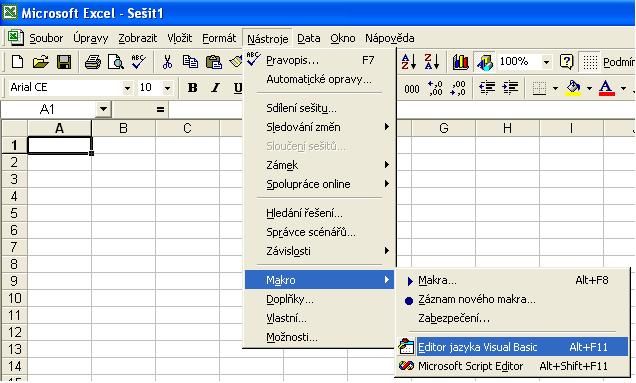Image resolution: width=636 pixels, height=383 pixels.
Task: Toggle bold formatting
Action: [193, 88]
